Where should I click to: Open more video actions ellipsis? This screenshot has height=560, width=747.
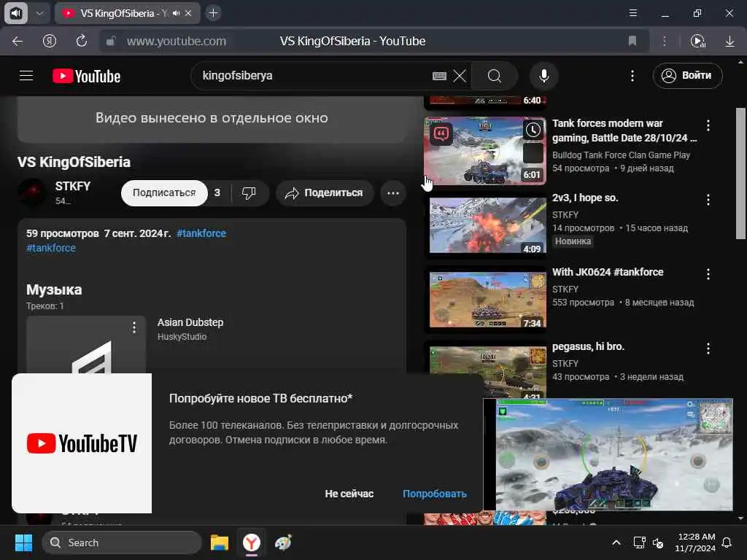[393, 192]
